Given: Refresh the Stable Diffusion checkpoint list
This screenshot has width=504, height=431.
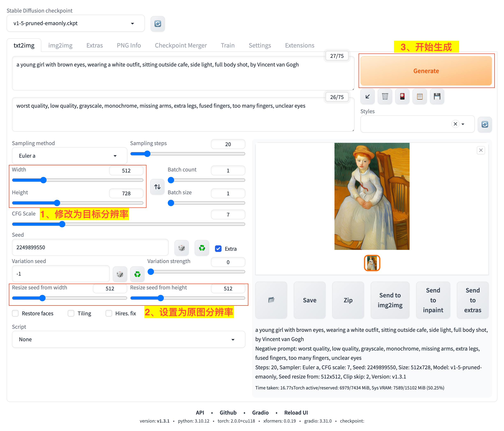Looking at the screenshot, I should [158, 24].
